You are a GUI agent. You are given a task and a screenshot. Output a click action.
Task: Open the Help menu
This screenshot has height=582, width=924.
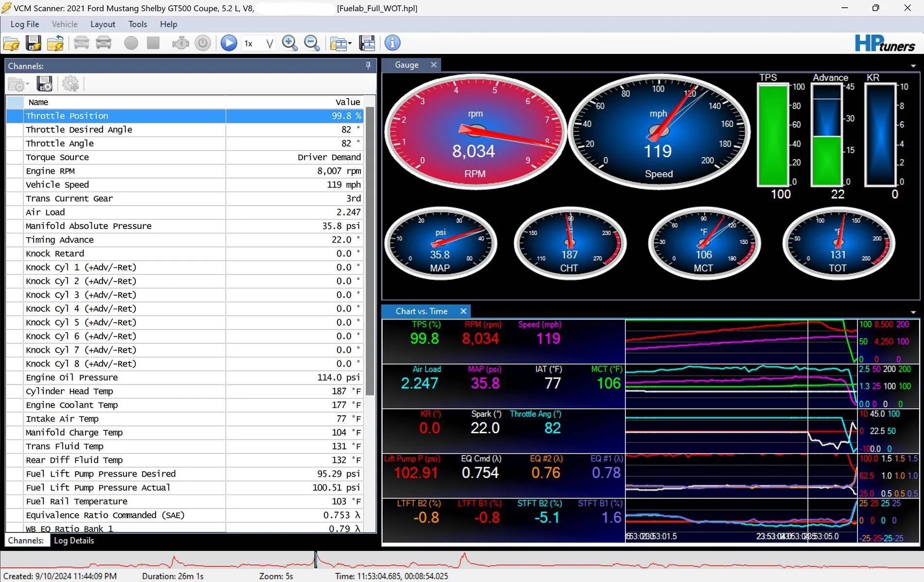pyautogui.click(x=168, y=24)
